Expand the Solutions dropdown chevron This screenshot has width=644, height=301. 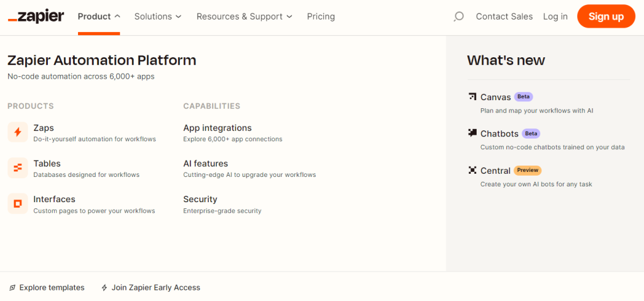(178, 16)
